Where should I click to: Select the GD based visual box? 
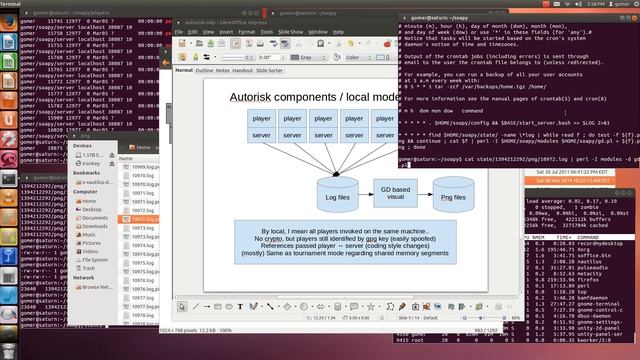[x=395, y=193]
